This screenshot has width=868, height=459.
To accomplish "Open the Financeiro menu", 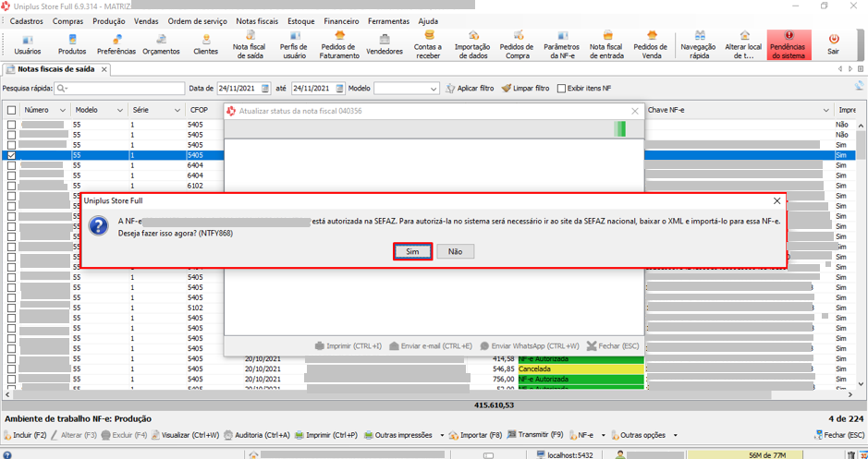I will pos(341,21).
